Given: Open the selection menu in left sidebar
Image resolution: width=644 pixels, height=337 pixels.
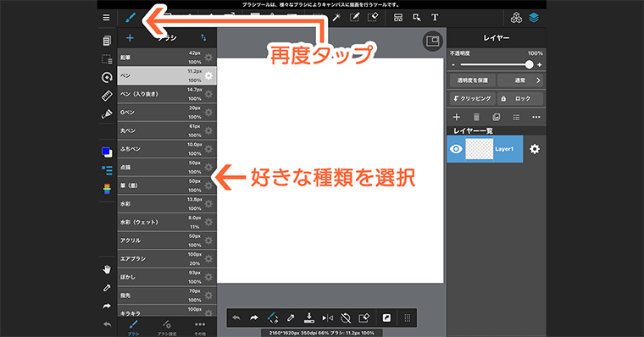Looking at the screenshot, I should [107, 59].
